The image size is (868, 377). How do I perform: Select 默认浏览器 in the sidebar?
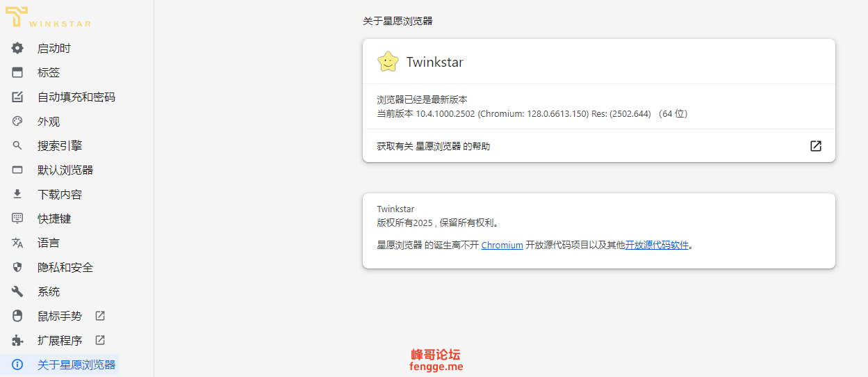point(65,170)
